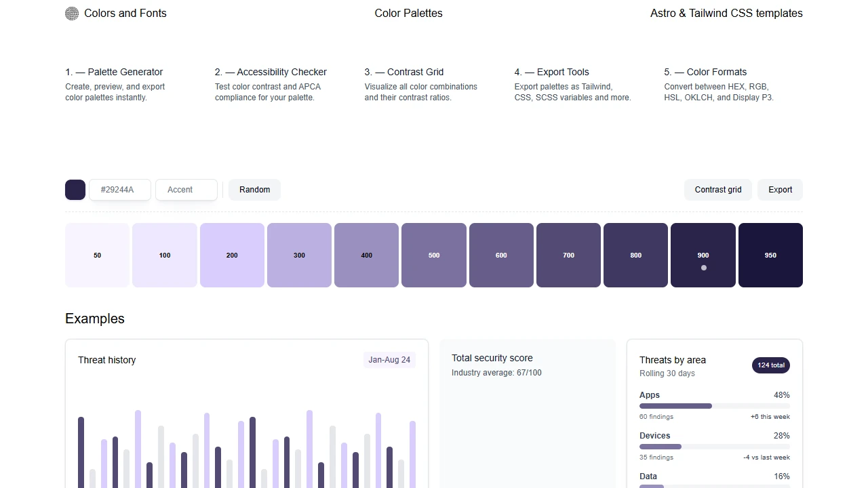This screenshot has height=488, width=868.
Task: Select the 200 shade swatch
Action: (232, 255)
